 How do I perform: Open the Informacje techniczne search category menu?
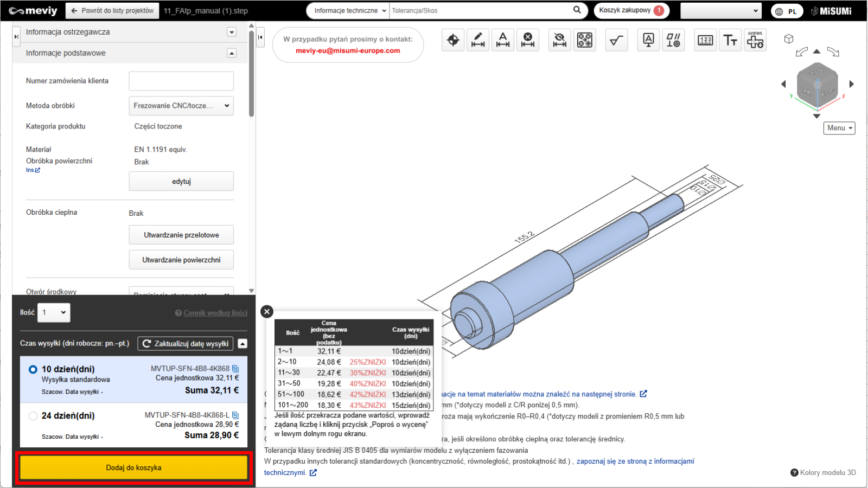tap(350, 10)
